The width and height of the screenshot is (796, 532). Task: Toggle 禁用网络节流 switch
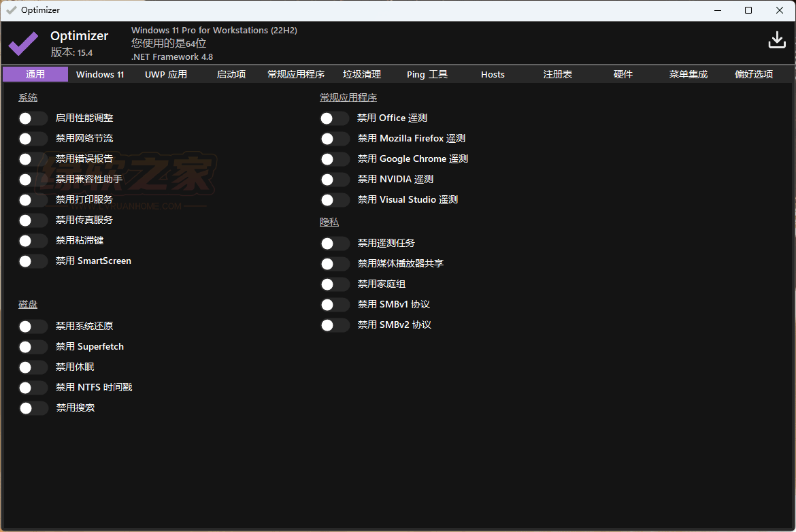(x=33, y=139)
